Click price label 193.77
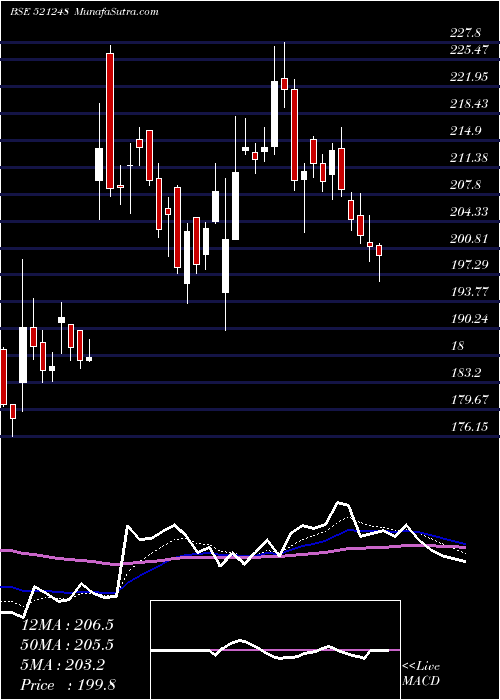 (x=469, y=292)
